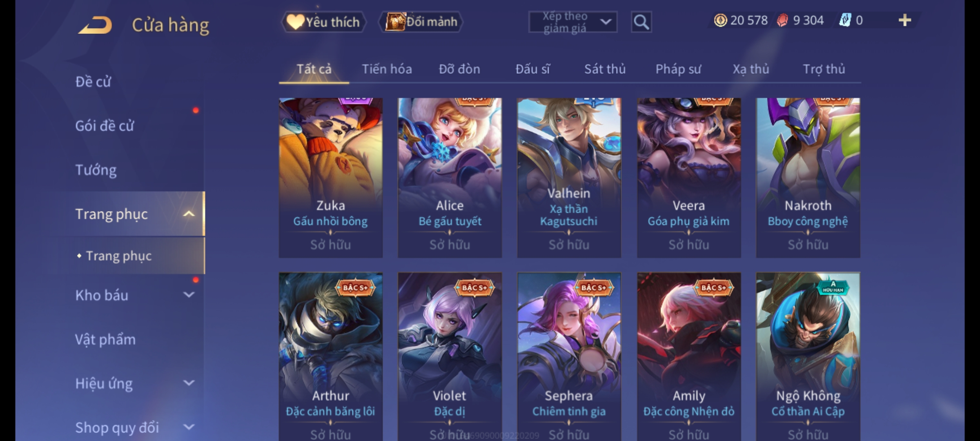
Task: Go to Gói đề cử menu
Action: [x=105, y=126]
